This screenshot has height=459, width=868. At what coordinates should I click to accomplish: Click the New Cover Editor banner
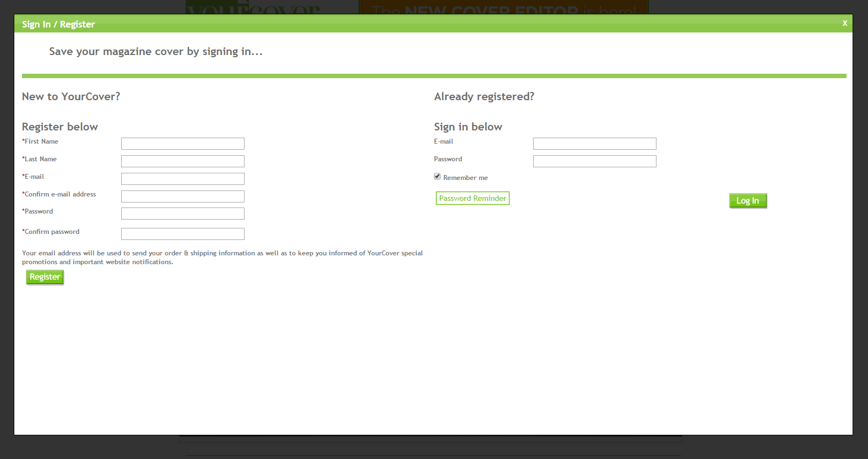click(503, 8)
